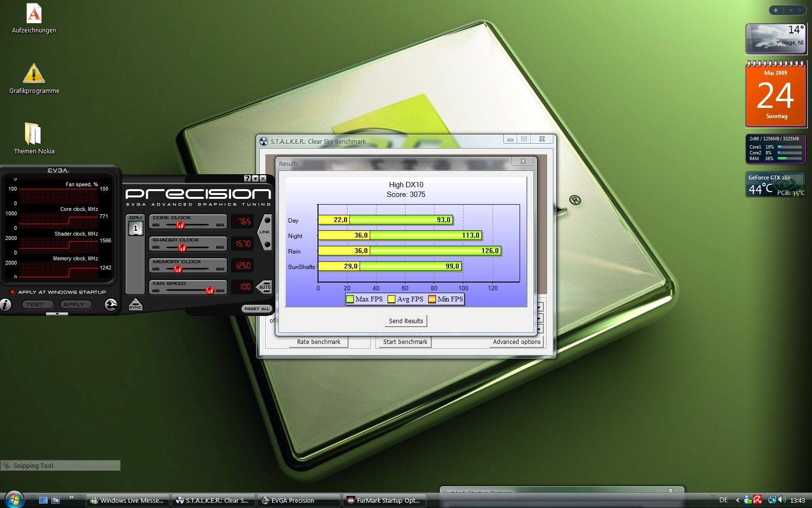
Task: Click the Day benchmark bar
Action: click(386, 220)
